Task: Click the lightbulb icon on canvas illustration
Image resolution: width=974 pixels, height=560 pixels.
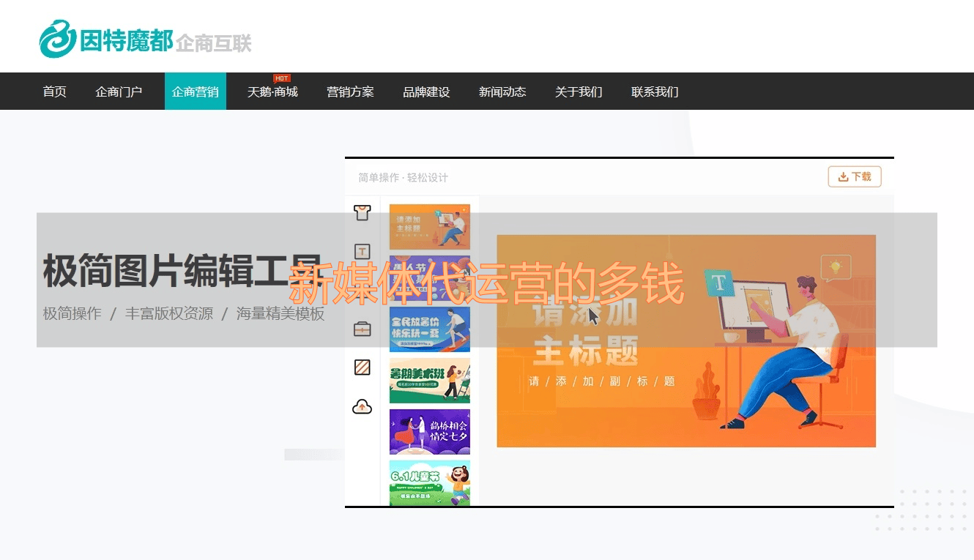Action: pyautogui.click(x=835, y=266)
